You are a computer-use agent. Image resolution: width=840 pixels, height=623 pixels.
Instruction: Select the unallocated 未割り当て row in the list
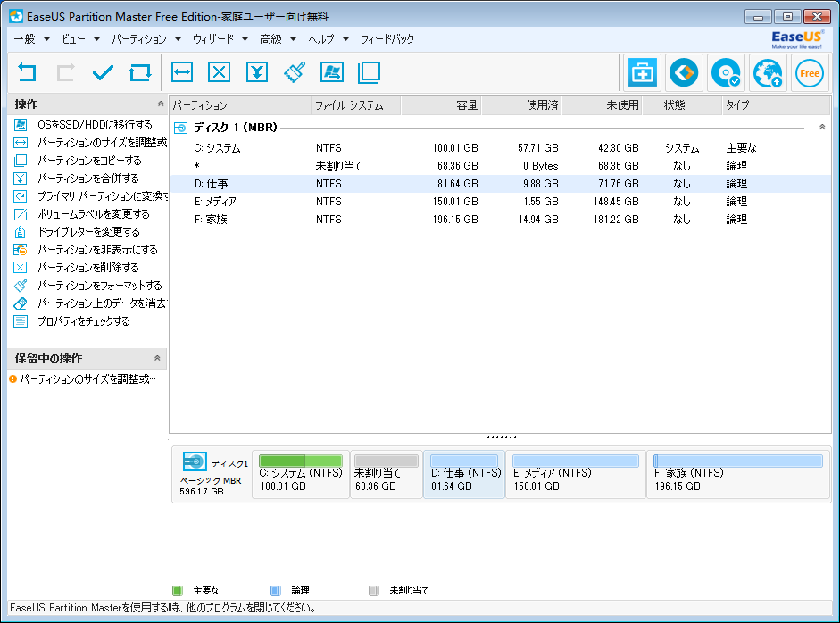500,166
